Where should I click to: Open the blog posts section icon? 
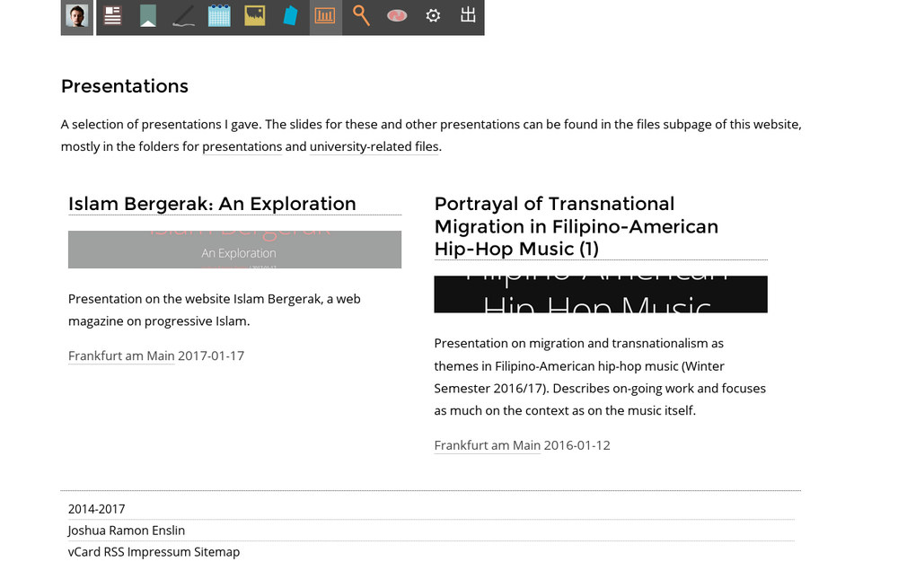click(x=112, y=16)
